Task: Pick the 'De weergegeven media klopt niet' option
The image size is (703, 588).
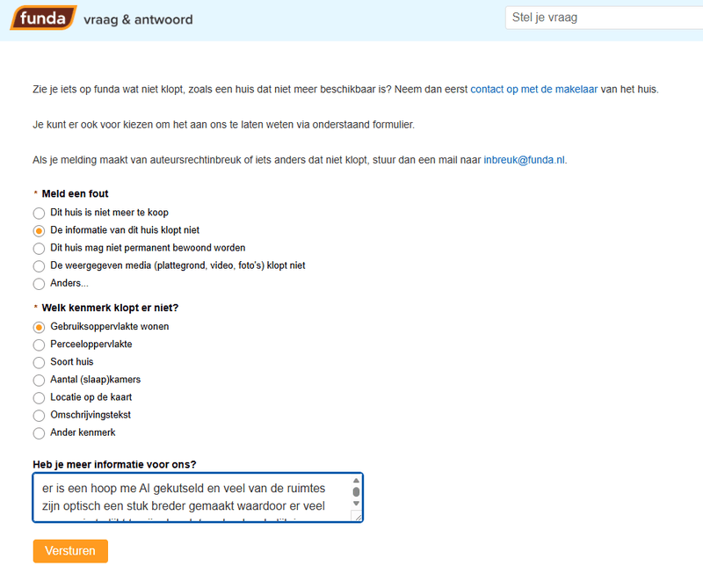Action: point(39,265)
